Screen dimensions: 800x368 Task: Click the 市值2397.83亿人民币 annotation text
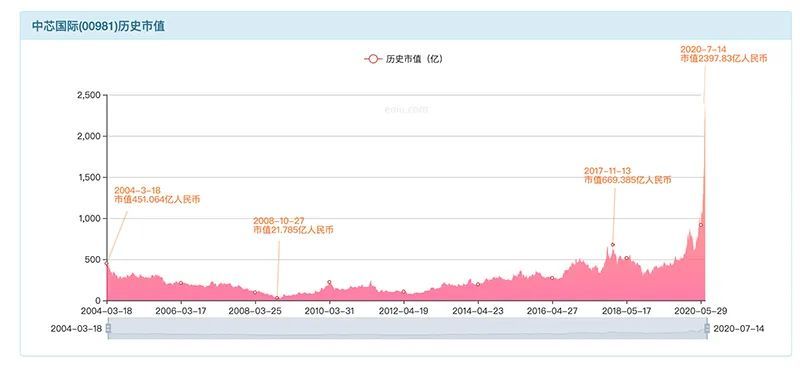point(723,59)
